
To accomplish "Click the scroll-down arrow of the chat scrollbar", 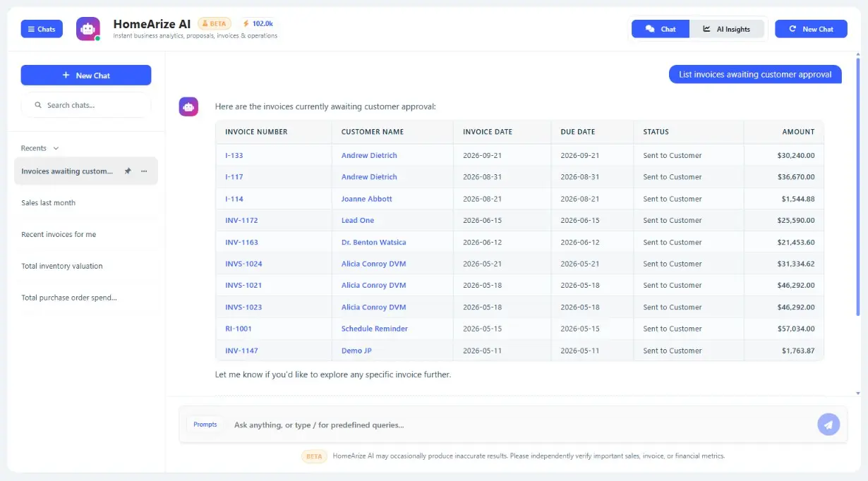I will tap(858, 393).
